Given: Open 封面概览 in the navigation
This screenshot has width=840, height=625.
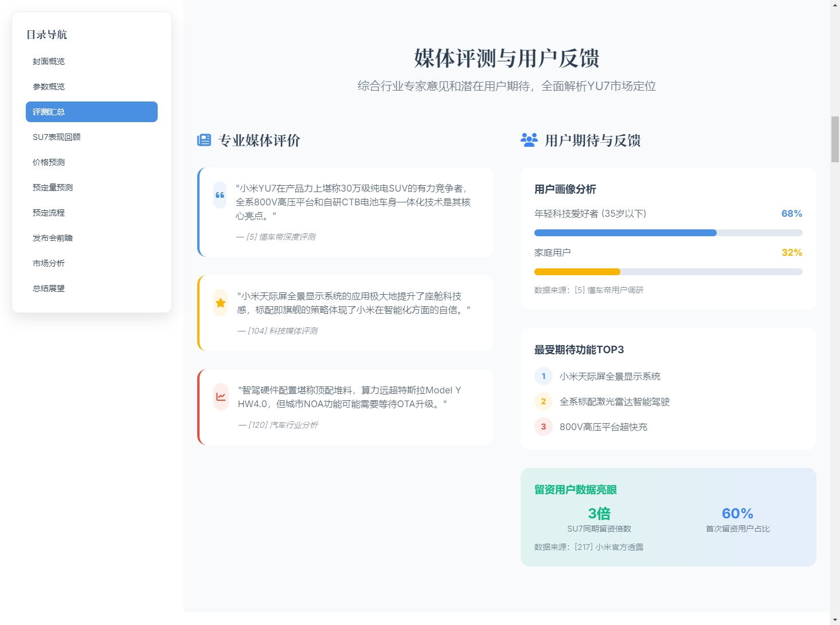Looking at the screenshot, I should 92,61.
